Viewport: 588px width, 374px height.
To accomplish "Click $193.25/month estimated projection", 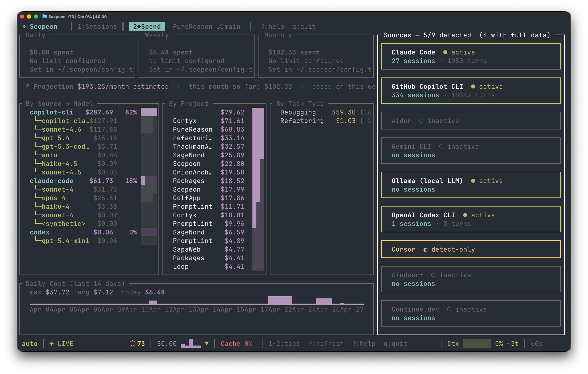I will tap(123, 87).
